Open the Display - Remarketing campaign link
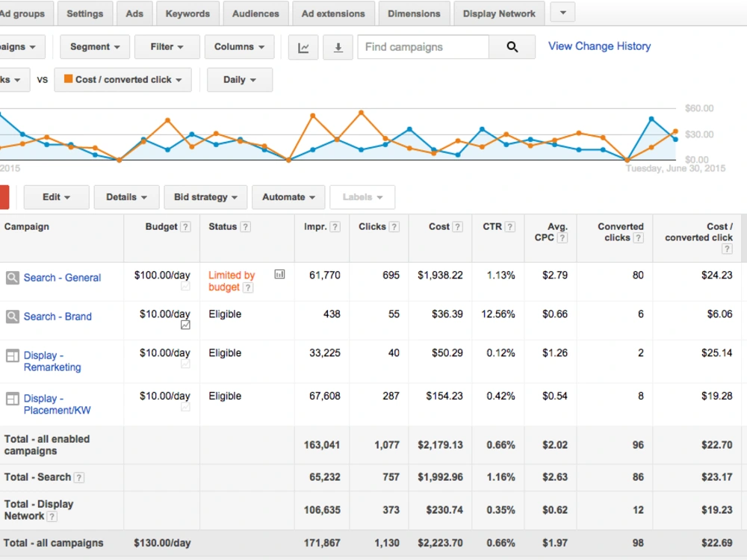Screen dimensions: 747x560 [x=52, y=361]
